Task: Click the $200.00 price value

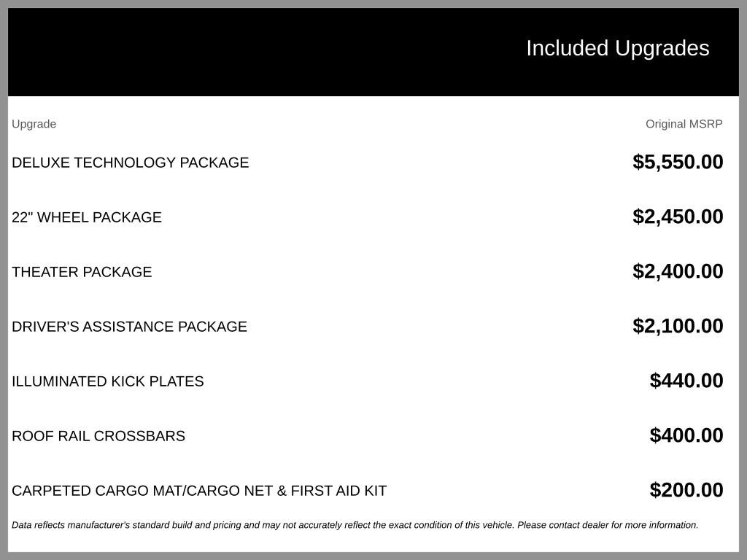Action: [686, 491]
